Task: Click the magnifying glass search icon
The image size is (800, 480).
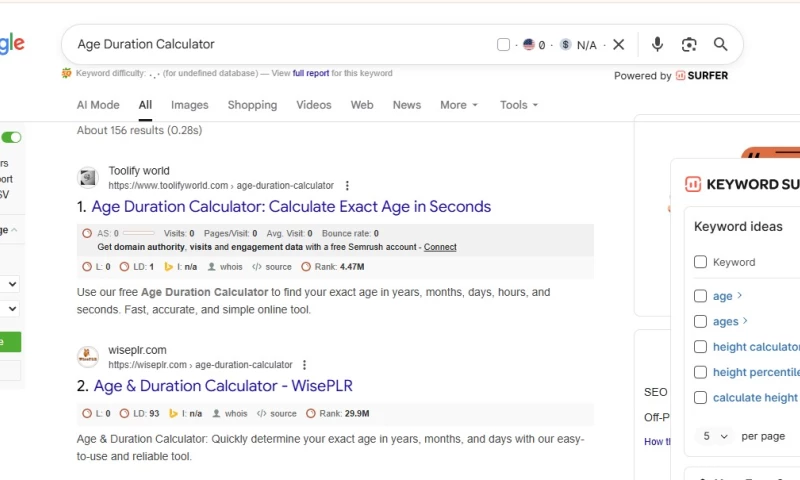Action: [720, 44]
